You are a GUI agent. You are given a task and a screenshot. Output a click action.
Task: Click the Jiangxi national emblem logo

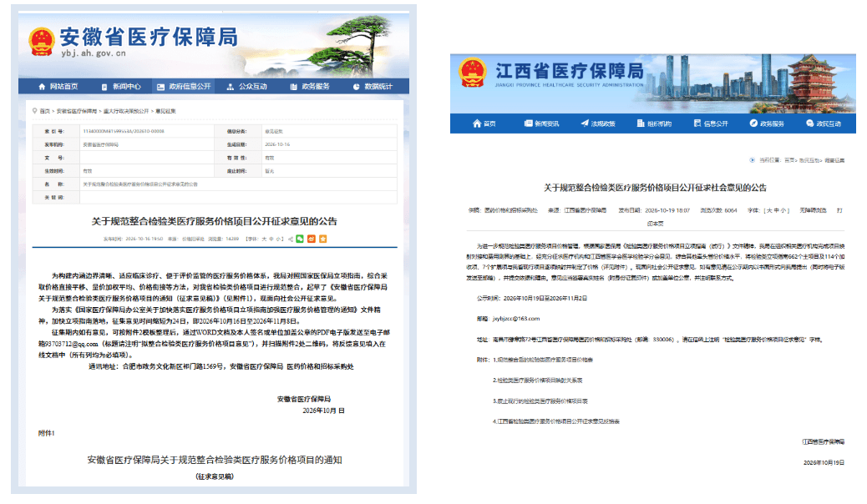473,73
